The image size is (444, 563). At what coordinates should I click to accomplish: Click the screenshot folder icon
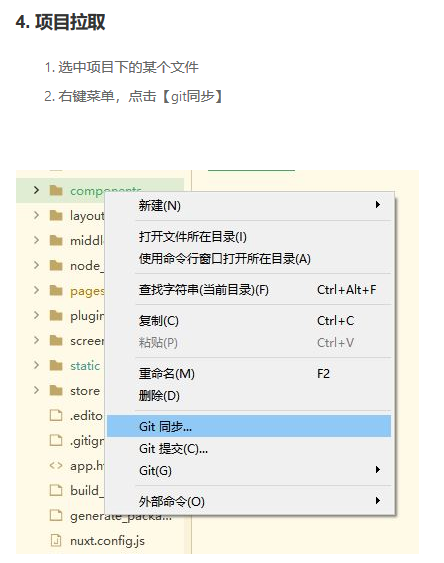(x=56, y=340)
